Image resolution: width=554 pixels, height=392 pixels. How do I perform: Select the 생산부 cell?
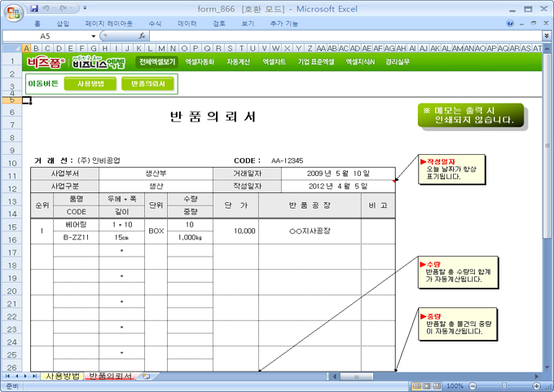(156, 174)
